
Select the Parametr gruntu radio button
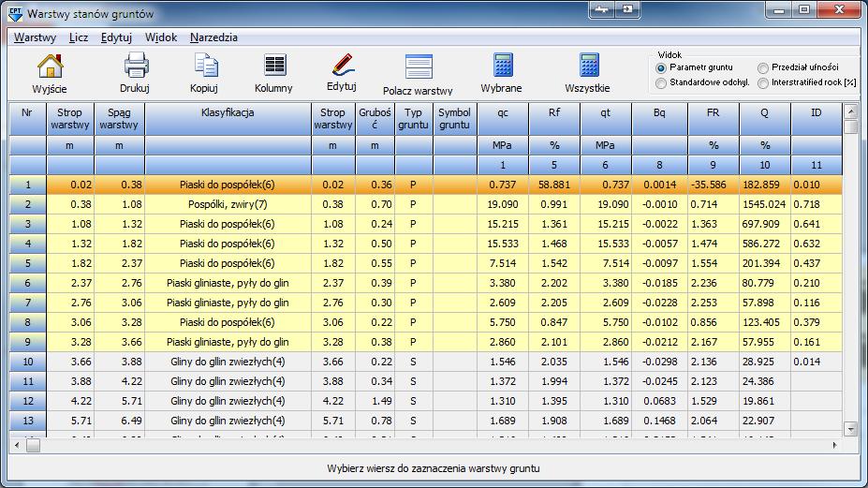(661, 68)
